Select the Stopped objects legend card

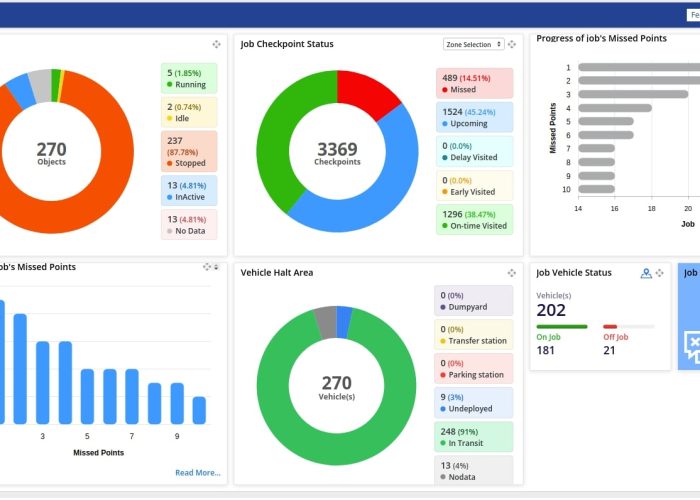pos(188,151)
